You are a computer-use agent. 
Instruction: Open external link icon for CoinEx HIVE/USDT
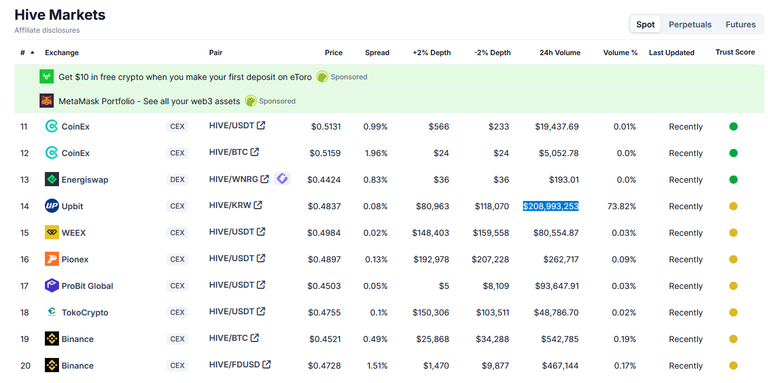pyautogui.click(x=261, y=125)
